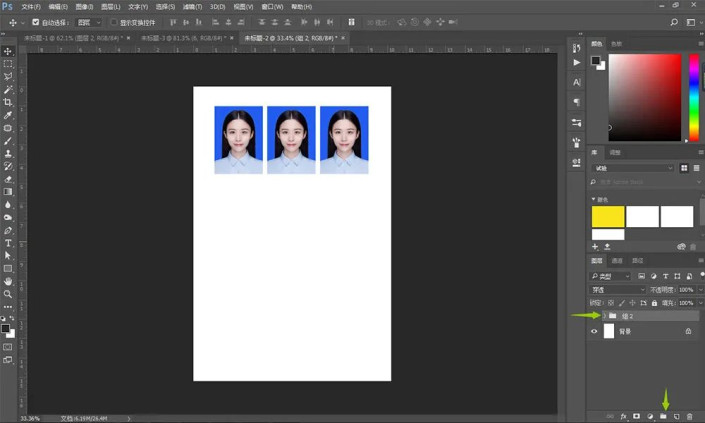The image size is (705, 423).
Task: Switch to the 色板 swatches tab
Action: (616, 44)
